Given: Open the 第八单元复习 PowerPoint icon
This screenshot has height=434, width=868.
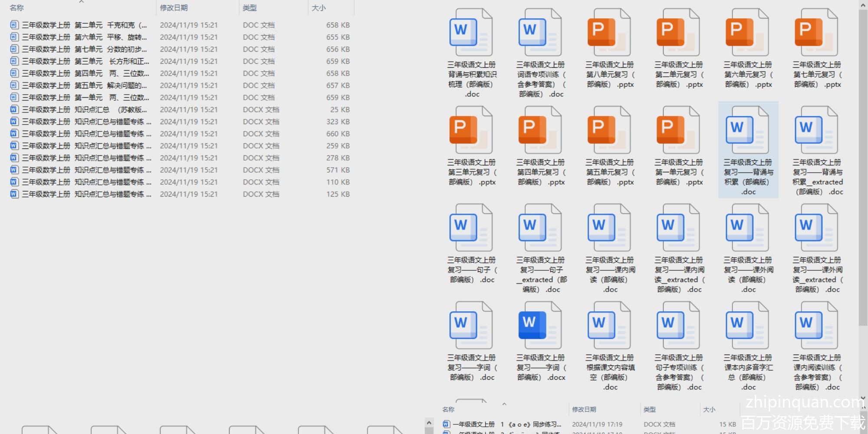Looking at the screenshot, I should 609,33.
